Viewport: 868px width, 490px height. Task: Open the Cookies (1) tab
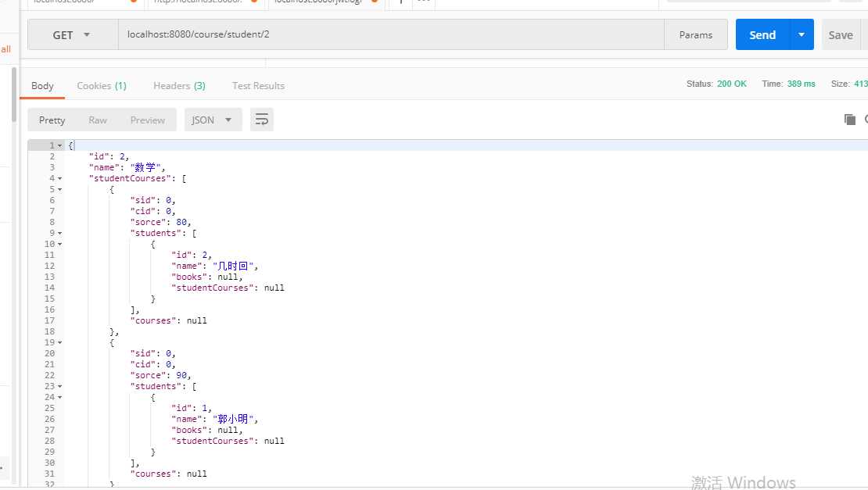coord(102,86)
